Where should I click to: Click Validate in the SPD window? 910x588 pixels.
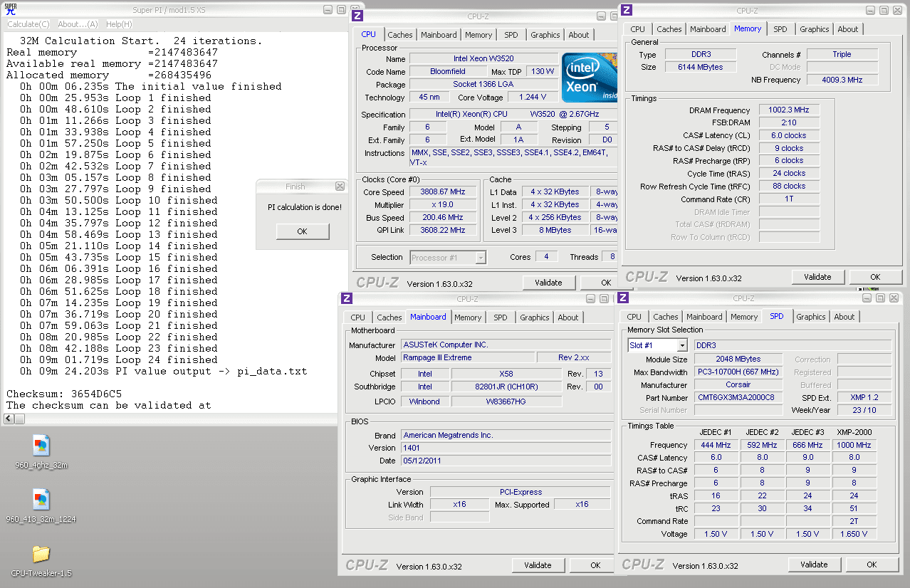pos(814,564)
